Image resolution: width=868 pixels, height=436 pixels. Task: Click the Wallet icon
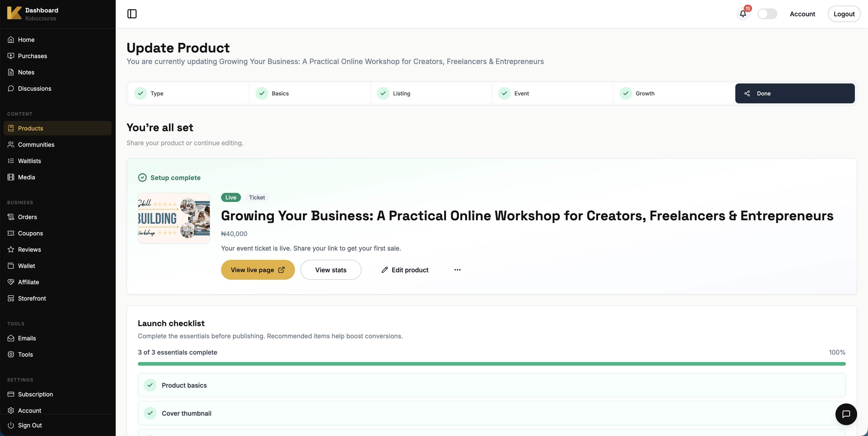pyautogui.click(x=11, y=266)
